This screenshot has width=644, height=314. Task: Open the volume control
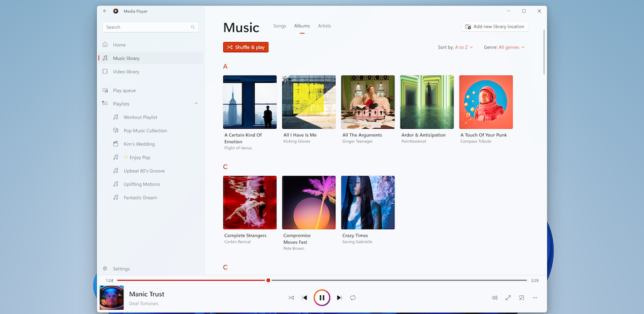pyautogui.click(x=494, y=298)
